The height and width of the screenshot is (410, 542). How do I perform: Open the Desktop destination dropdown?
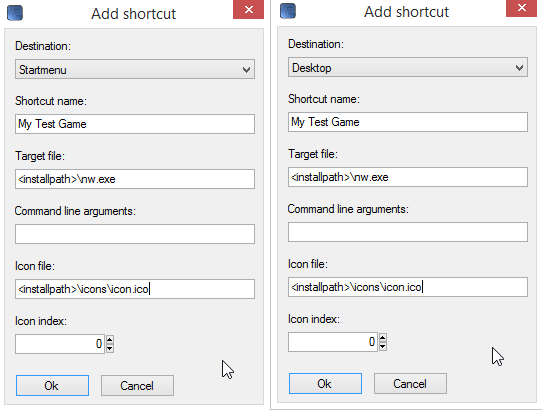coord(408,67)
